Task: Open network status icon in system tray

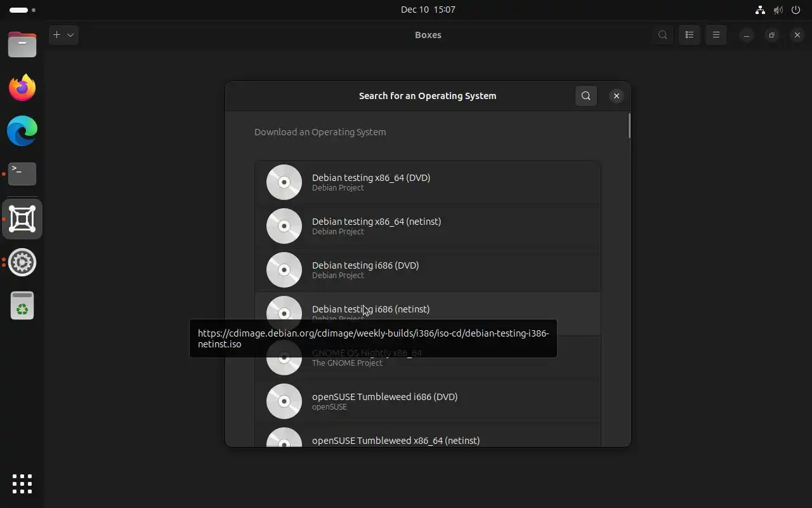Action: [x=760, y=10]
